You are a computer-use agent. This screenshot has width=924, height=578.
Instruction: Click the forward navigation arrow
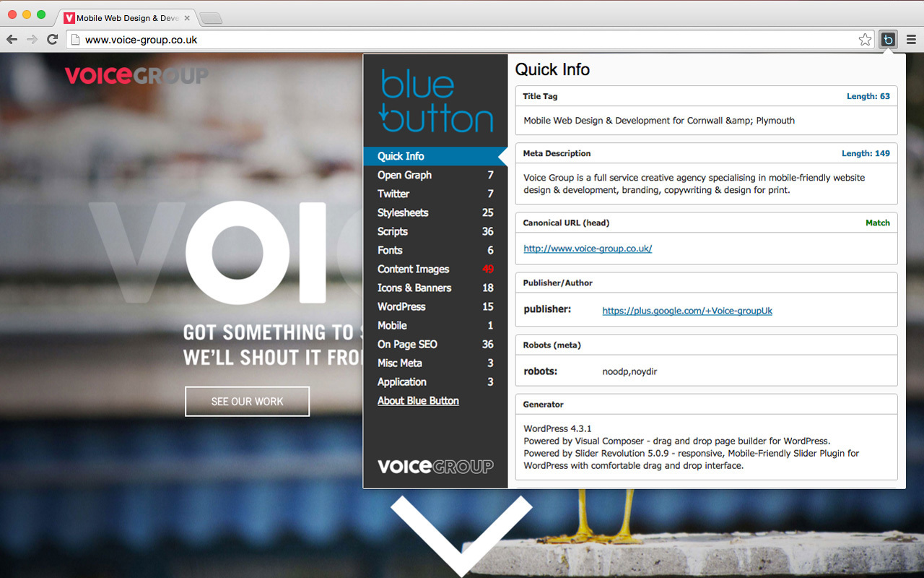tap(32, 40)
